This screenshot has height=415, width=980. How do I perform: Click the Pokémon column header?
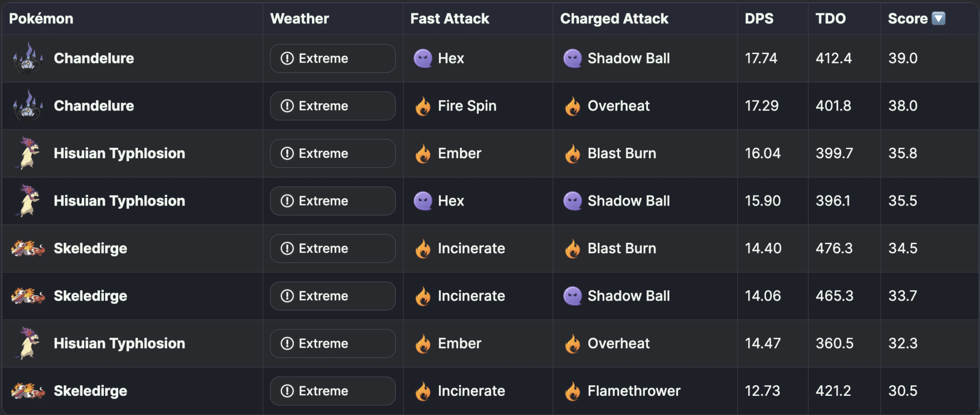click(41, 19)
